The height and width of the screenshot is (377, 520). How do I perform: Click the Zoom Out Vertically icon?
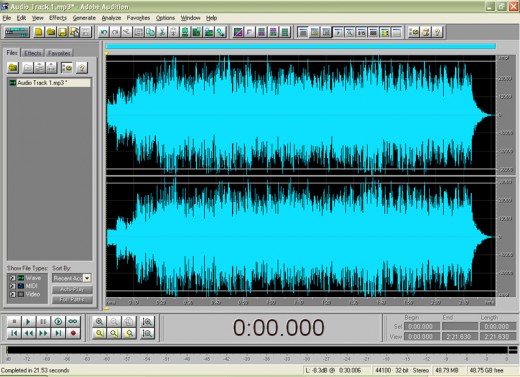coord(147,333)
